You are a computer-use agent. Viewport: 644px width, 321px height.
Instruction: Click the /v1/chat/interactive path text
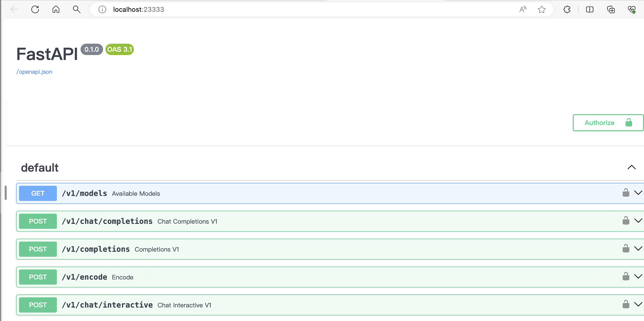(107, 305)
